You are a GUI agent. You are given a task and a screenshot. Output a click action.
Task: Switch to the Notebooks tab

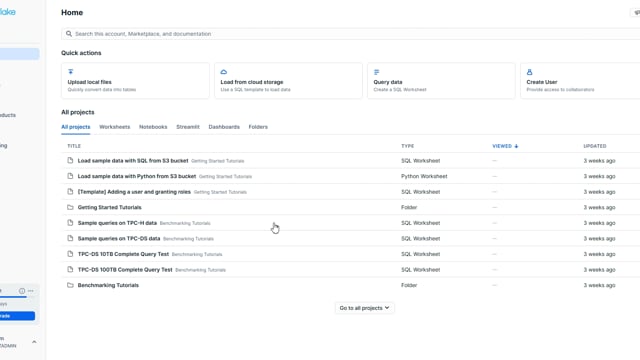(x=153, y=127)
